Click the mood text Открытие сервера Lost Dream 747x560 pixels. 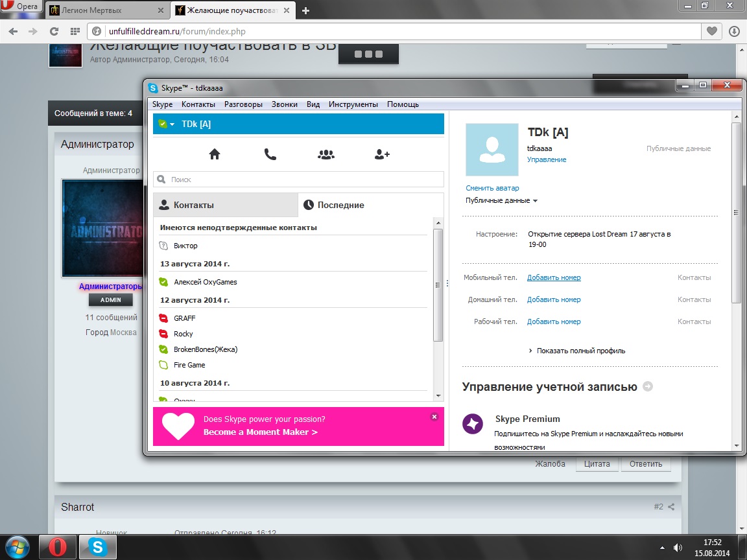click(599, 239)
